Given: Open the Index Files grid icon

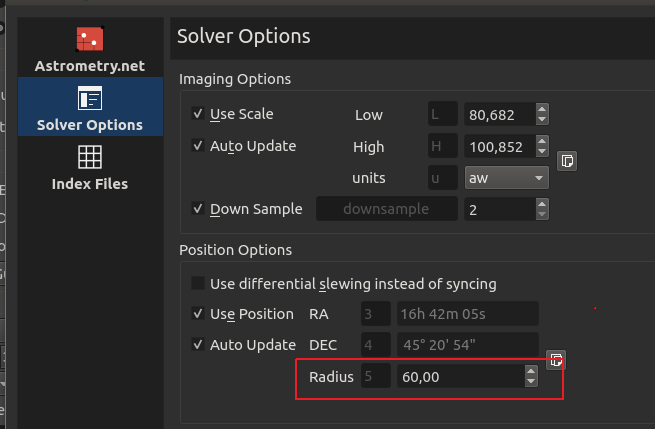Looking at the screenshot, I should 90,157.
